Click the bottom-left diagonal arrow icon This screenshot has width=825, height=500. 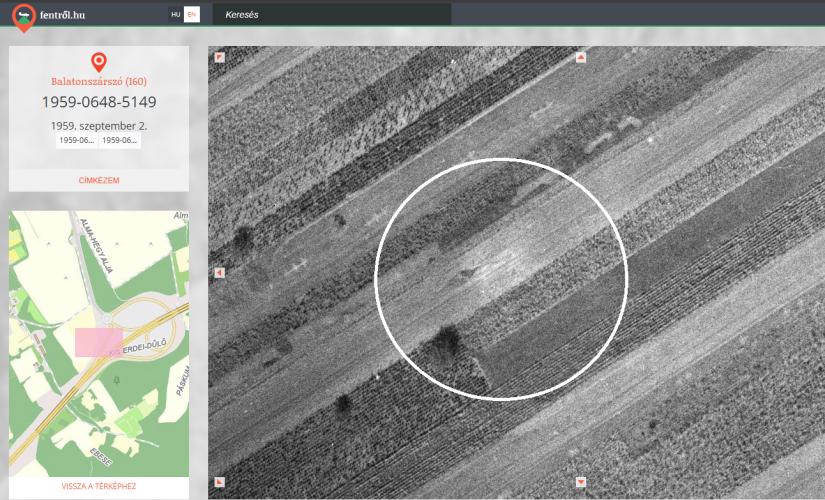(220, 482)
